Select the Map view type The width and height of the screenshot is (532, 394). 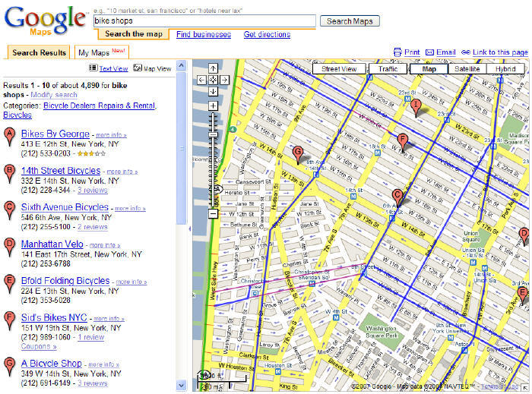click(x=429, y=69)
